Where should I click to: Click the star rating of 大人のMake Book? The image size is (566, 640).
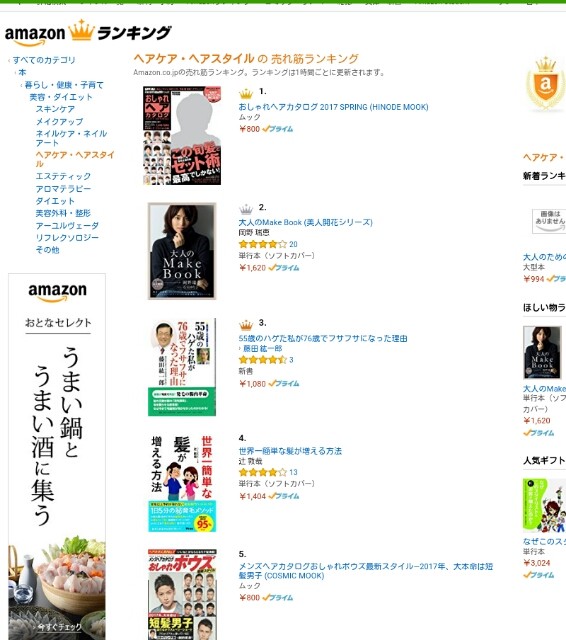pos(263,244)
